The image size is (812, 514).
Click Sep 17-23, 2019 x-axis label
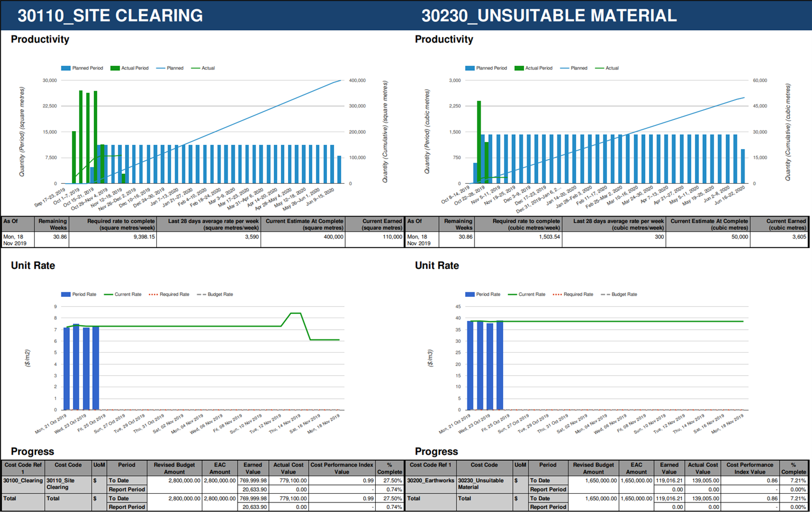coord(51,197)
